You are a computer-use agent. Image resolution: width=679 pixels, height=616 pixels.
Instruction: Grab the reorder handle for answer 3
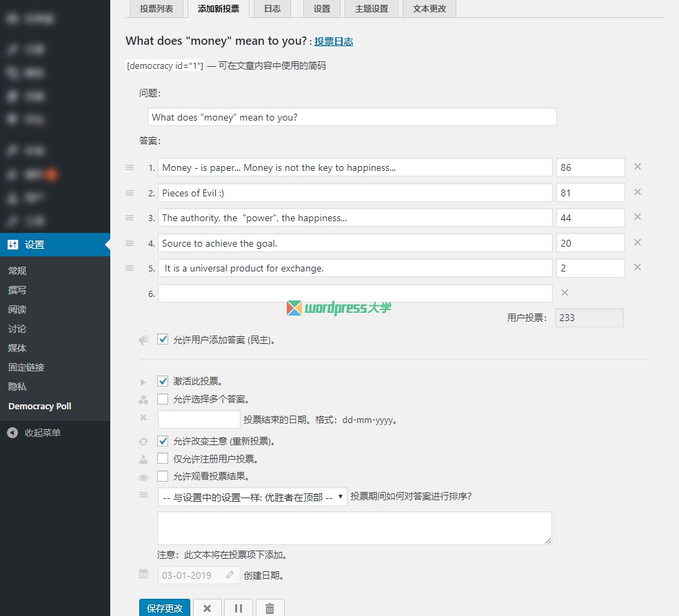point(130,218)
